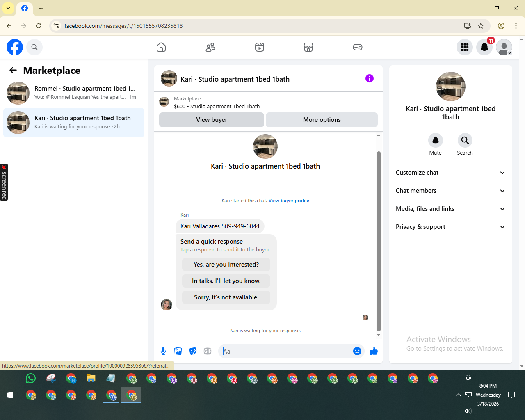Click the large listing photo in right panel
Screen dimensions: 525x420
[451, 87]
